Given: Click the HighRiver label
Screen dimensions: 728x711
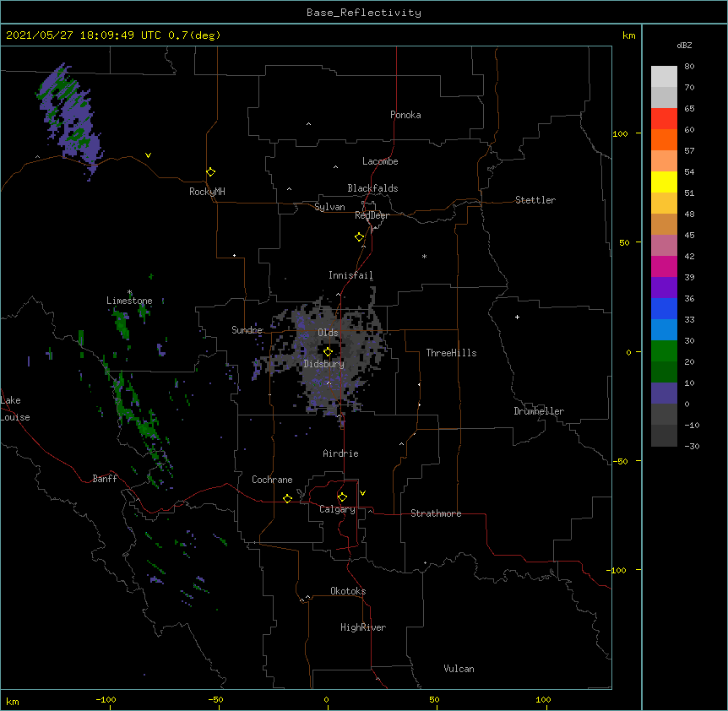Looking at the screenshot, I should click(x=363, y=627).
